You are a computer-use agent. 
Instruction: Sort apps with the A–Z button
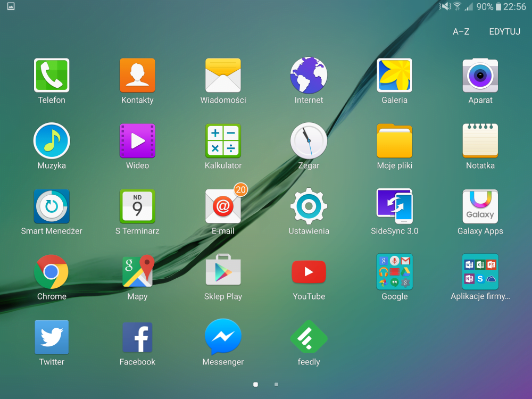click(461, 31)
